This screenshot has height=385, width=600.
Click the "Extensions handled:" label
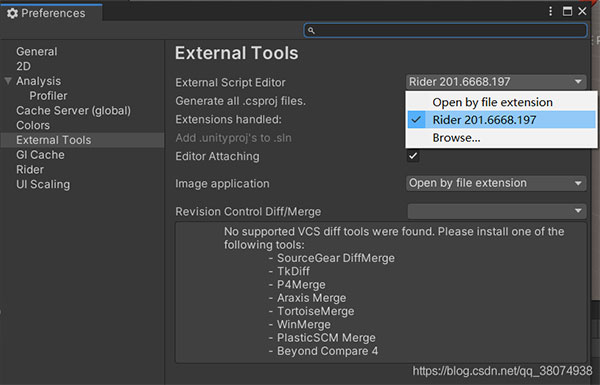228,119
